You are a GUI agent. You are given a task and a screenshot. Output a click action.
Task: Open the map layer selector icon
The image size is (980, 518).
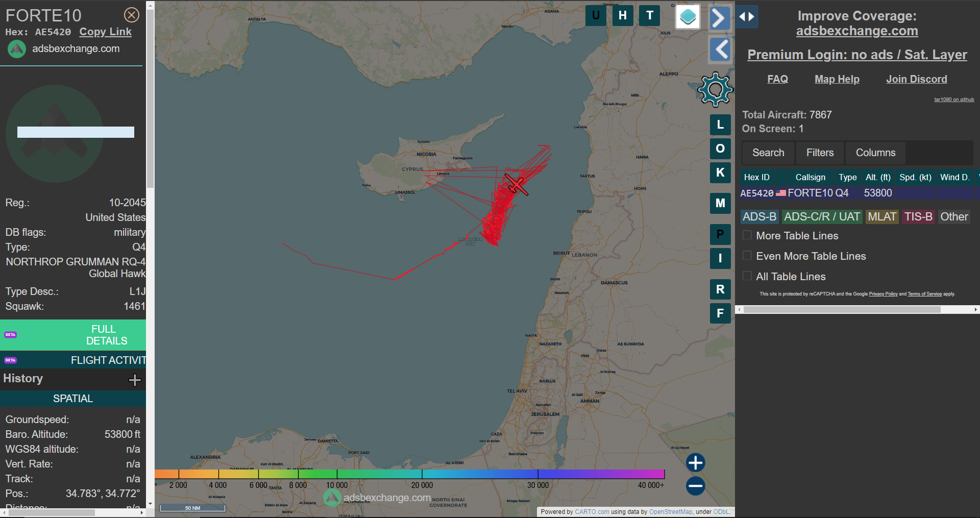coord(688,17)
